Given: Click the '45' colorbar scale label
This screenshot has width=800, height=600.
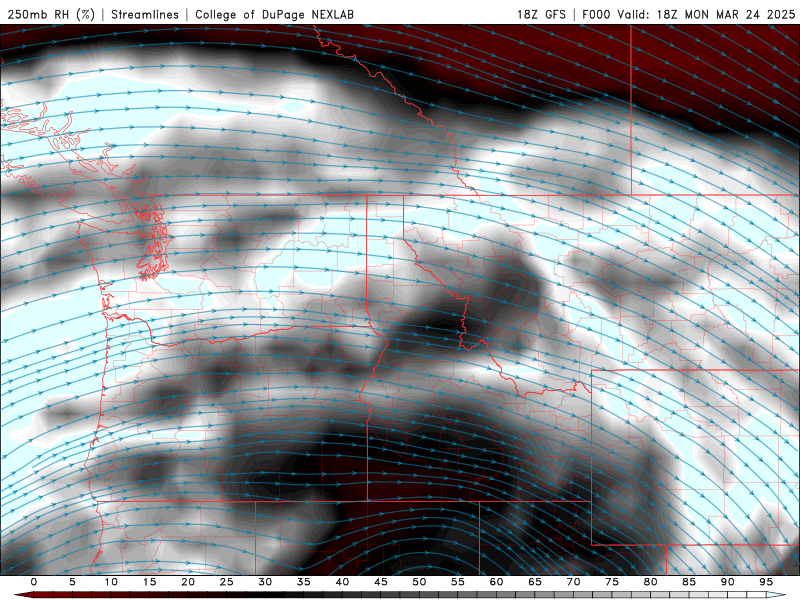Looking at the screenshot, I should tap(381, 582).
